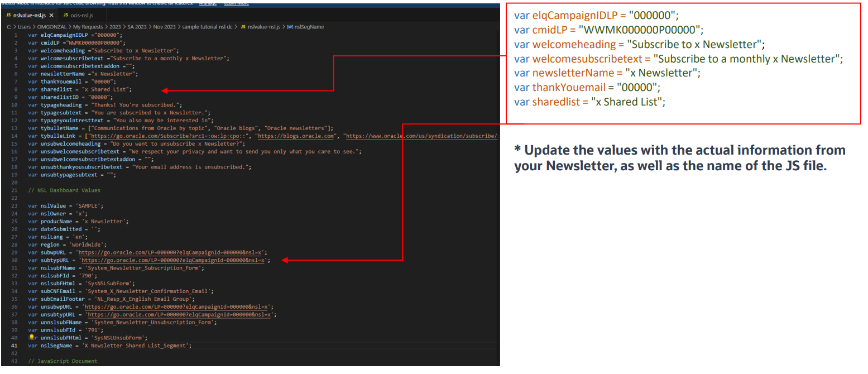Image resolution: width=868 pixels, height=374 pixels.
Task: Click the producName variable
Action: click(x=57, y=222)
